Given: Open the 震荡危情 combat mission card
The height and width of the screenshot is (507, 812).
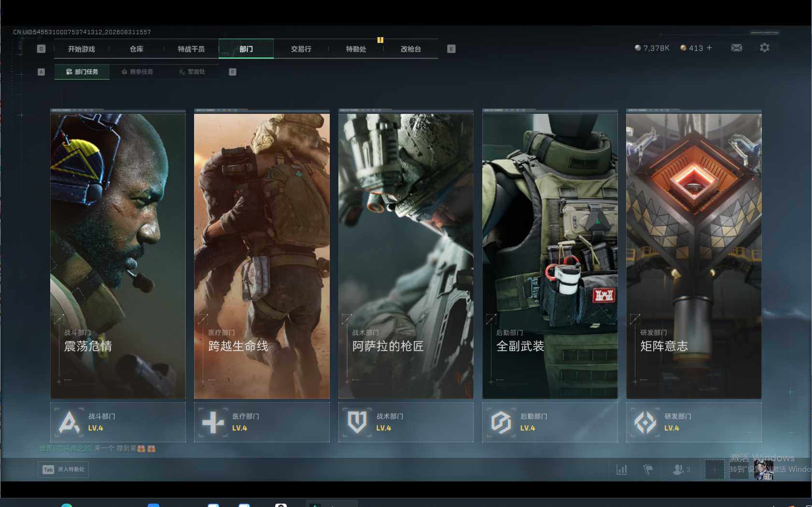Looking at the screenshot, I should click(118, 256).
